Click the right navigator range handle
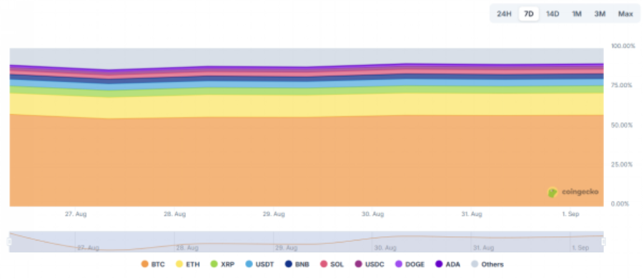 point(603,242)
